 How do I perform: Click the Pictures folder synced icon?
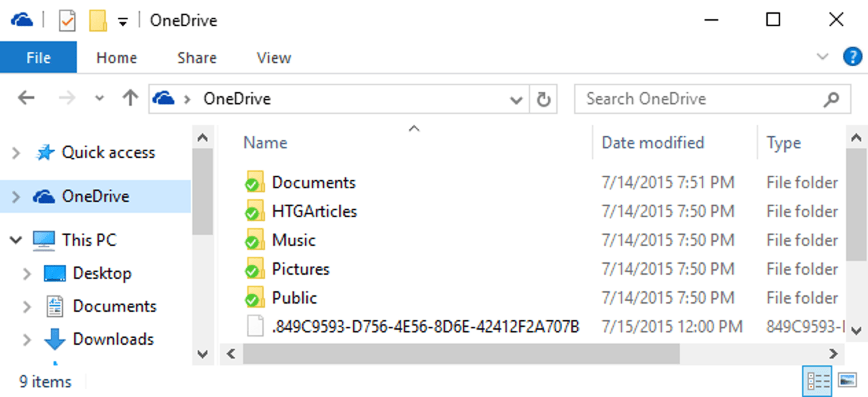click(x=255, y=269)
